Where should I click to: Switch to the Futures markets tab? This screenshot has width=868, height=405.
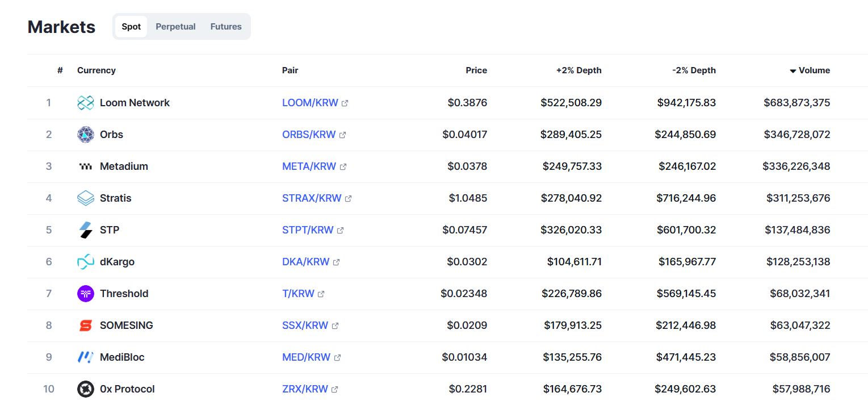[226, 27]
